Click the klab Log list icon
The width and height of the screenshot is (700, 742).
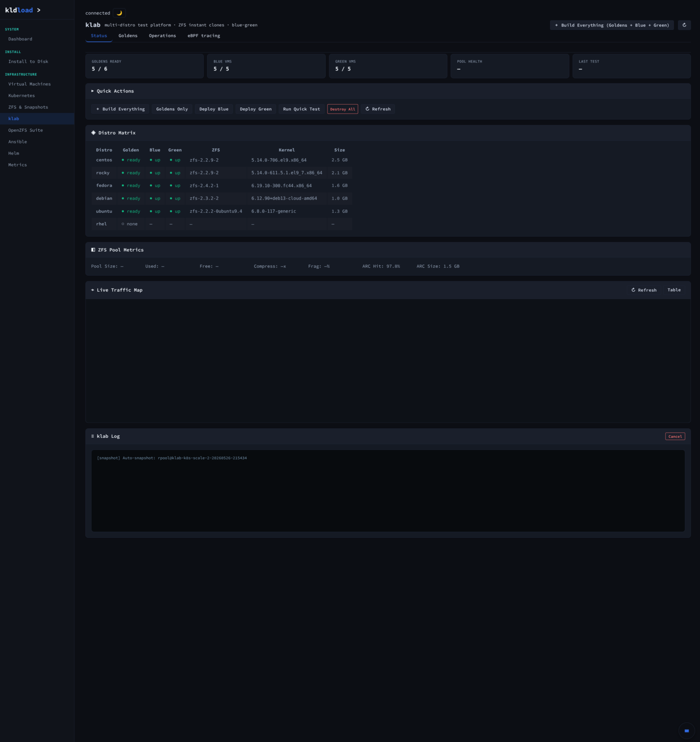[x=92, y=436]
